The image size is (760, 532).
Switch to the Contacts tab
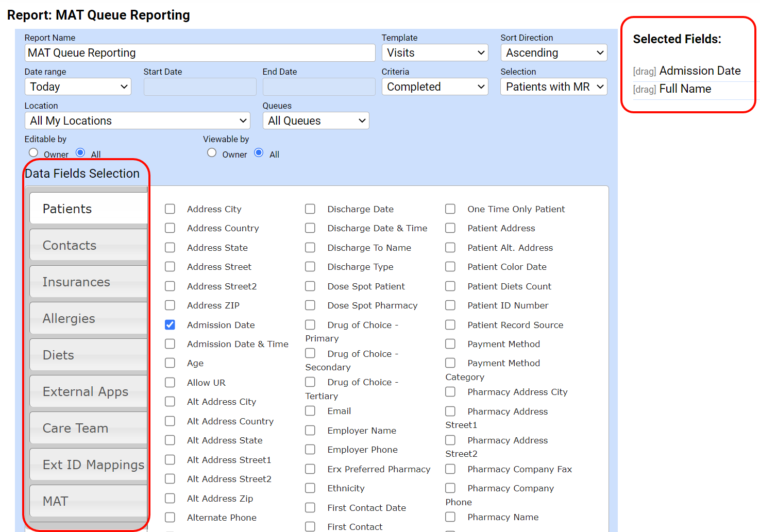[88, 245]
